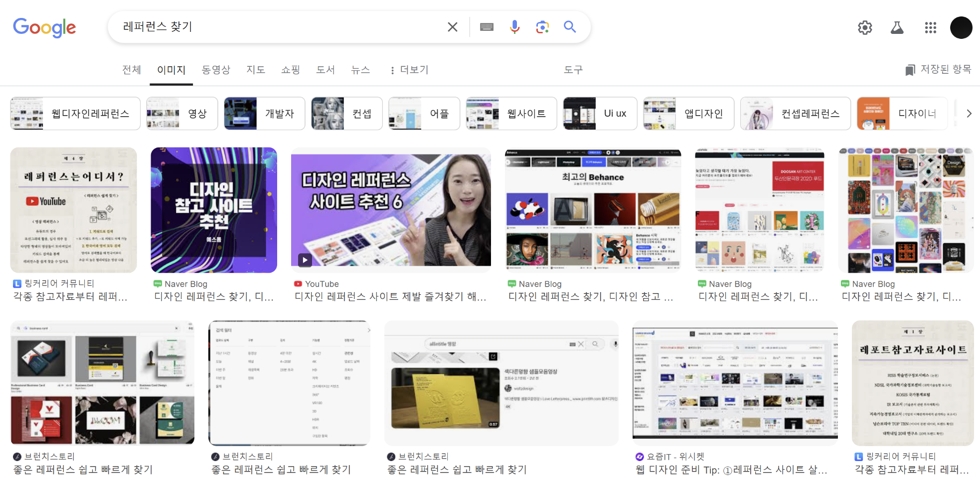Open 웹 디자인 준비 Tip result link
The image size is (980, 482).
[x=731, y=470]
